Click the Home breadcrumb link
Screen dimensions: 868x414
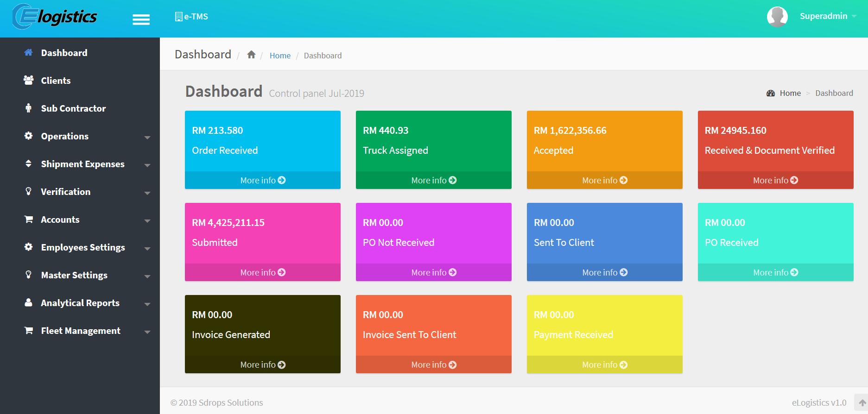(280, 56)
